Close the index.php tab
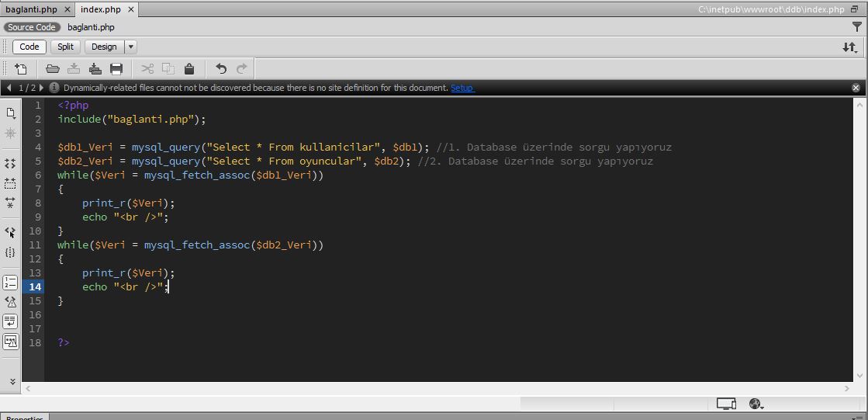868x420 pixels. (x=131, y=9)
